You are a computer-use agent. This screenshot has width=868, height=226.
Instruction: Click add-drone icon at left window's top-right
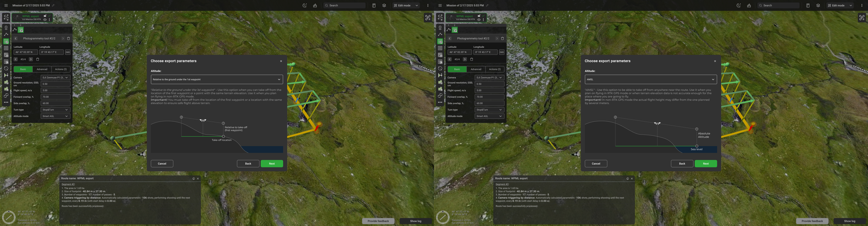click(428, 17)
